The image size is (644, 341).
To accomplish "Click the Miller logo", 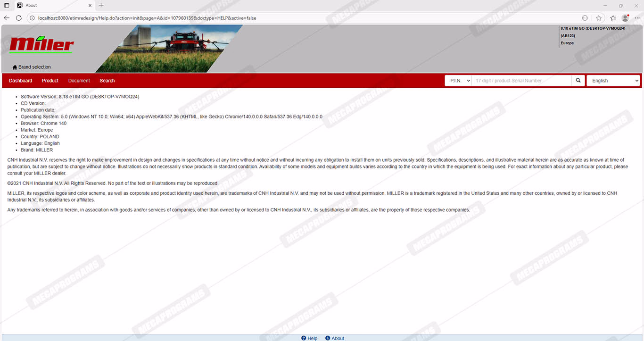I will (41, 45).
